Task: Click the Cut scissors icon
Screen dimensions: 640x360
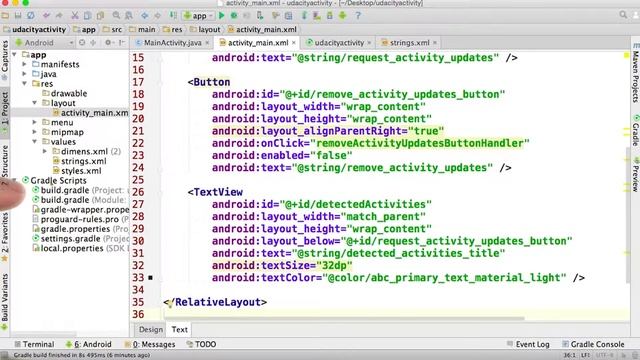Action: (74, 16)
